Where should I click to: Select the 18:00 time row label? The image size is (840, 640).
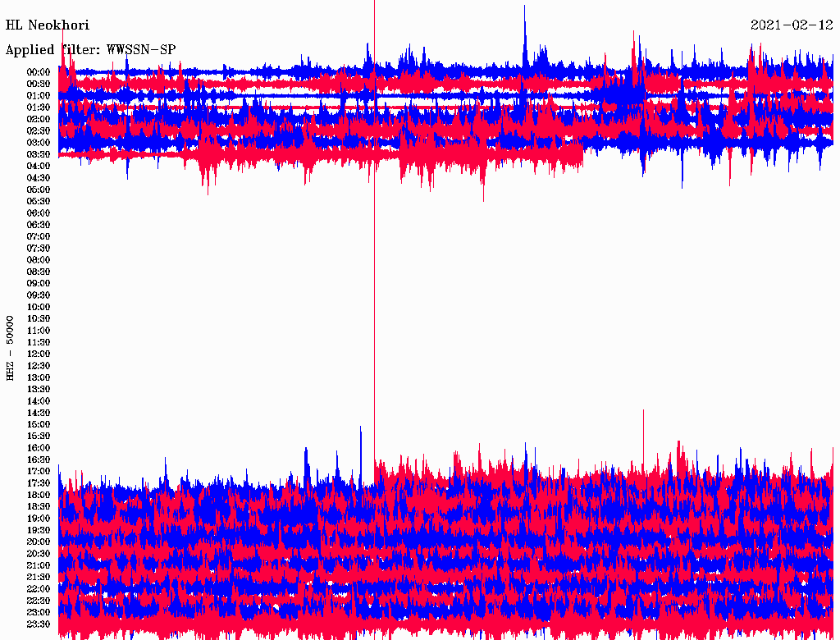pyautogui.click(x=39, y=496)
